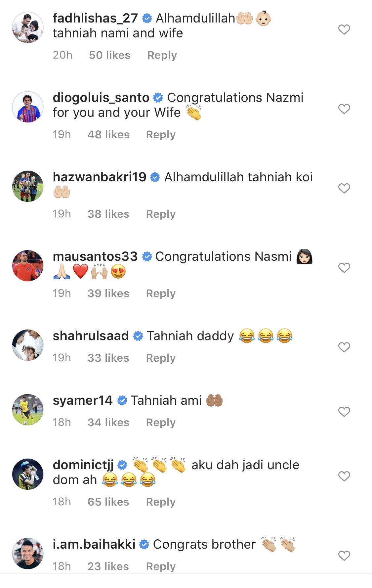Viewport: 372px width, 588px height.
Task: Tap heart on i.am.baihakki's comment
Action: click(x=344, y=556)
